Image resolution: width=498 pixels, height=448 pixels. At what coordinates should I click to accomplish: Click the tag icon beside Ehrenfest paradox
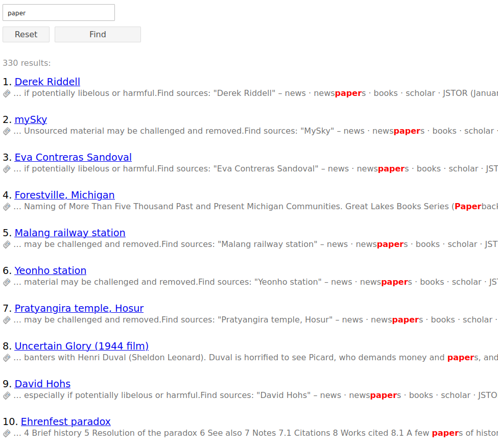point(7,433)
